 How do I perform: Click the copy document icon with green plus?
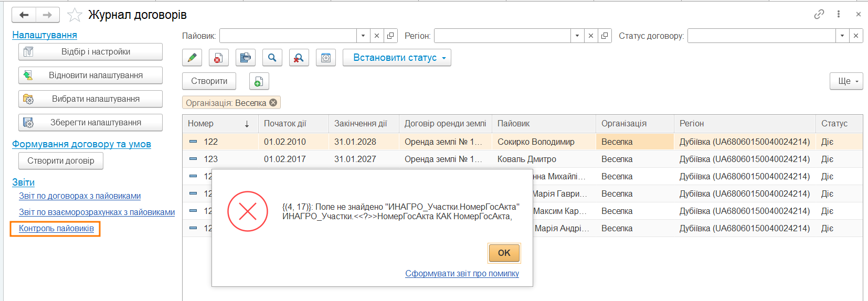coord(259,81)
